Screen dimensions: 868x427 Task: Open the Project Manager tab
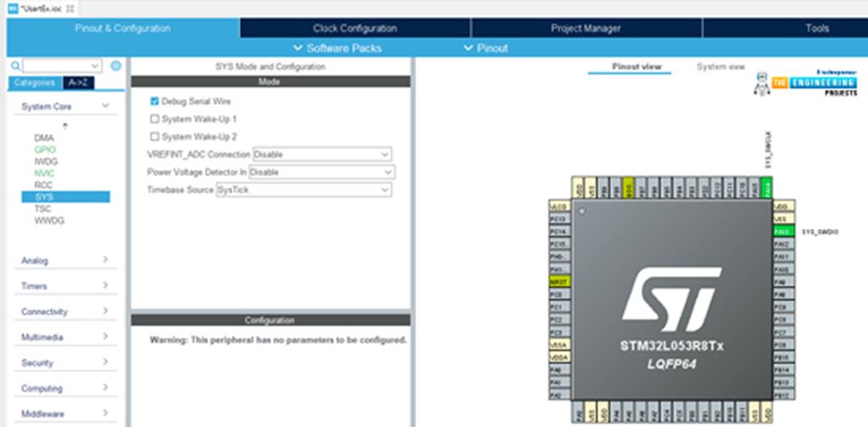(586, 28)
